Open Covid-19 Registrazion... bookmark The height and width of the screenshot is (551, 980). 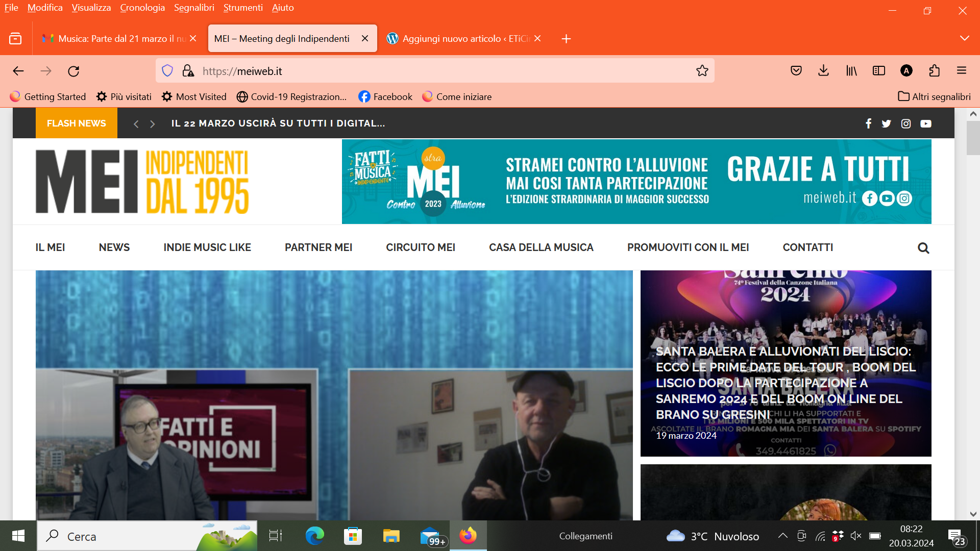click(x=291, y=96)
